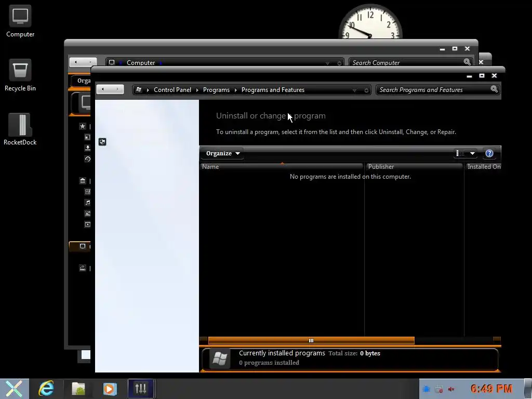Click search magnifier in Computer window
Screen dimensions: 532x399
[467, 62]
